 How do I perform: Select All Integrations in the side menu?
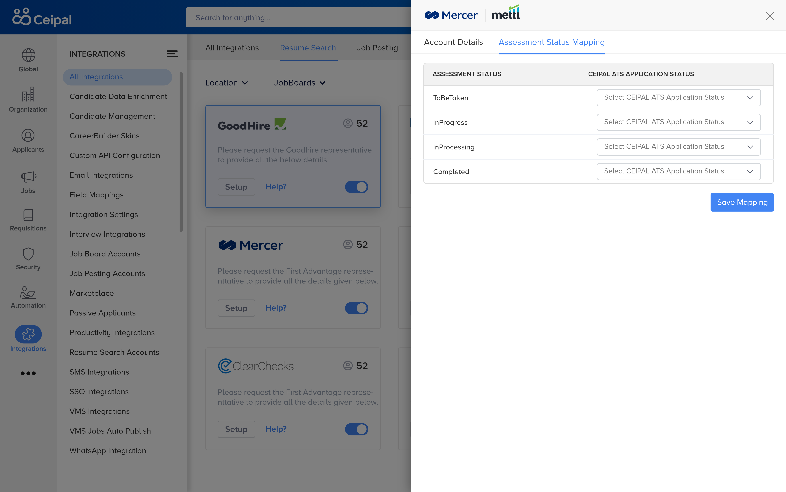coord(117,77)
